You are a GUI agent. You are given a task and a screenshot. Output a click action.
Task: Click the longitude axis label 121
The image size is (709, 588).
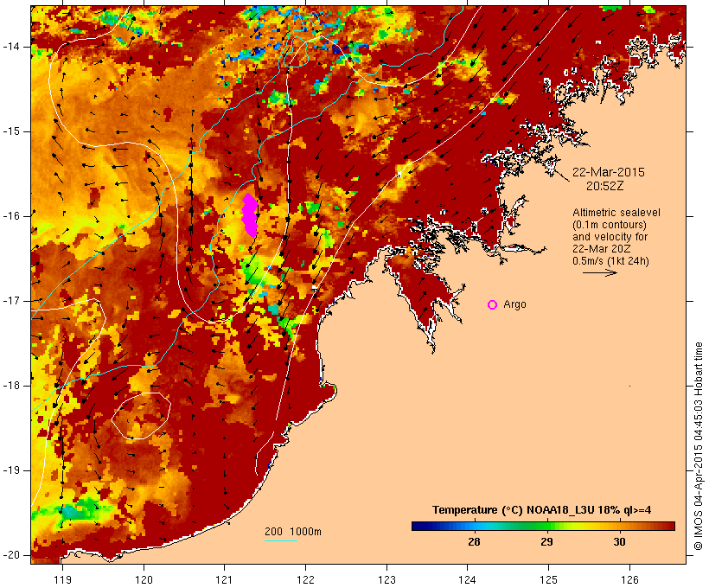pos(224,579)
